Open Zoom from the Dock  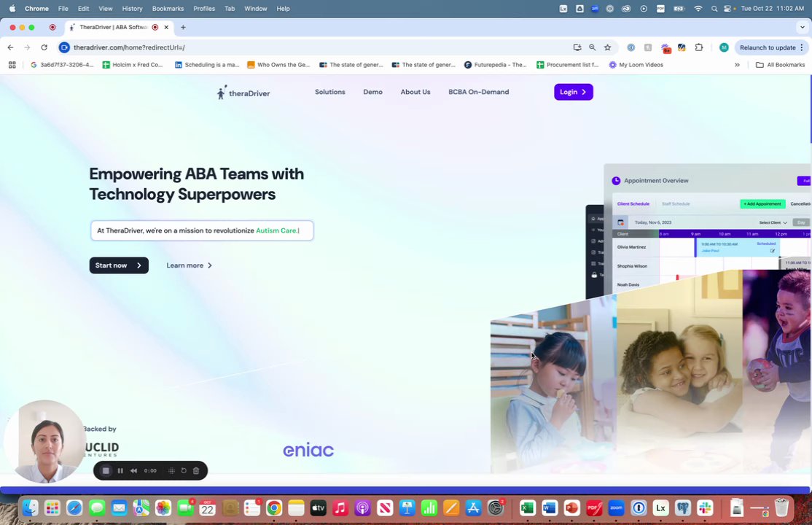[616, 508]
